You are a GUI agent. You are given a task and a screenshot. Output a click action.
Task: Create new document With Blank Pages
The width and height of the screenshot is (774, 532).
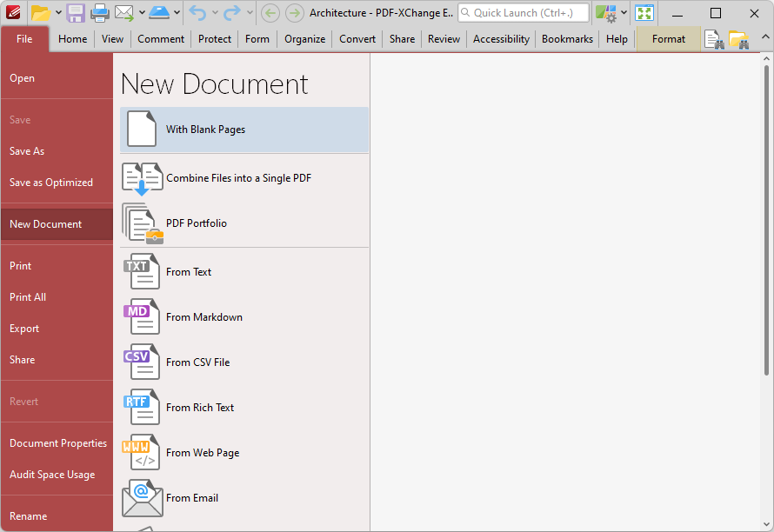[x=205, y=130]
